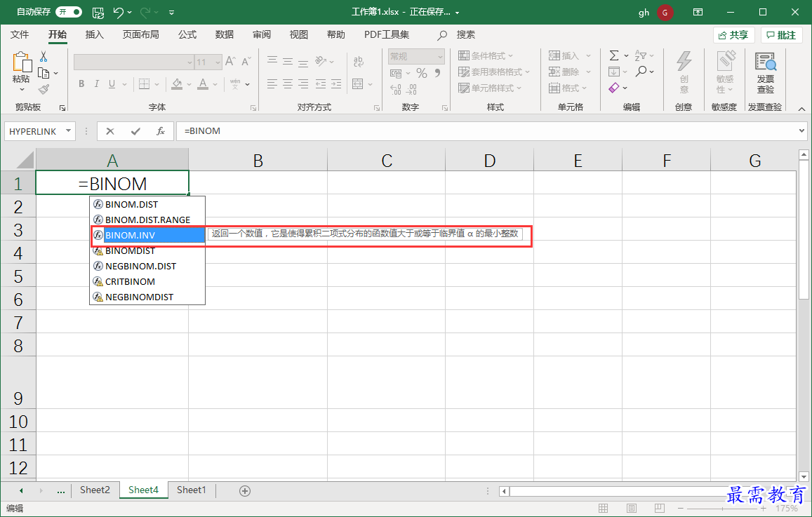Click the Center align icon

pyautogui.click(x=288, y=84)
